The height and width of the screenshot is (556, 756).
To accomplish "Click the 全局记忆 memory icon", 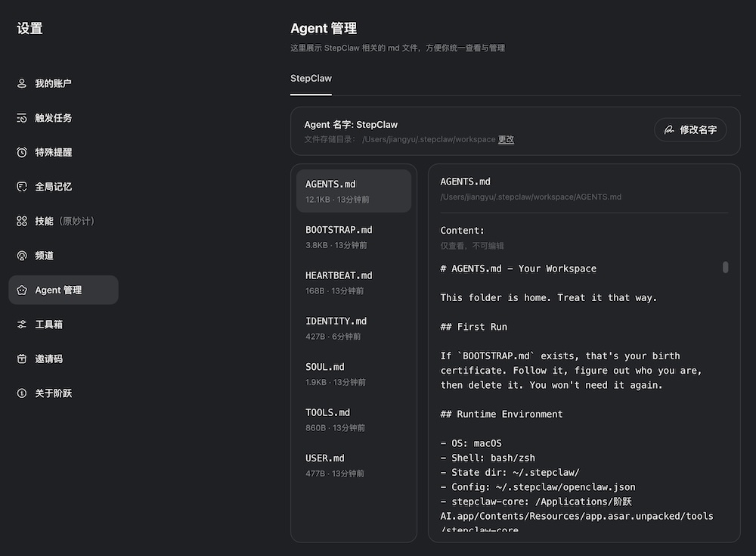I will pos(22,186).
